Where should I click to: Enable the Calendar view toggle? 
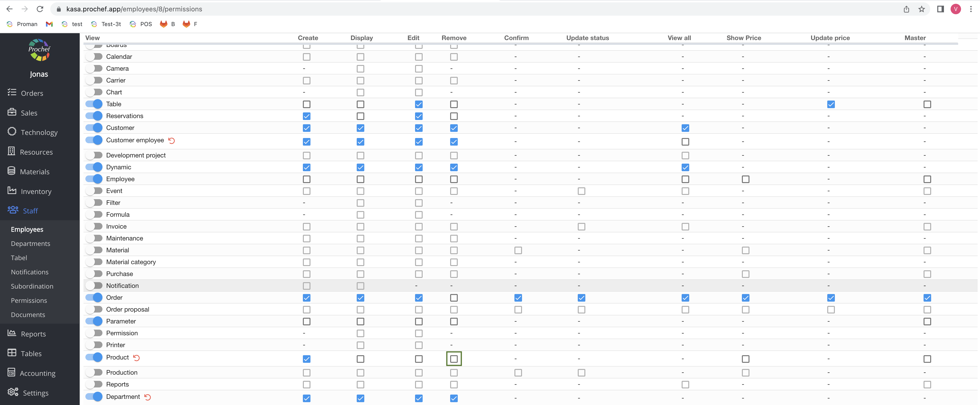click(x=94, y=57)
